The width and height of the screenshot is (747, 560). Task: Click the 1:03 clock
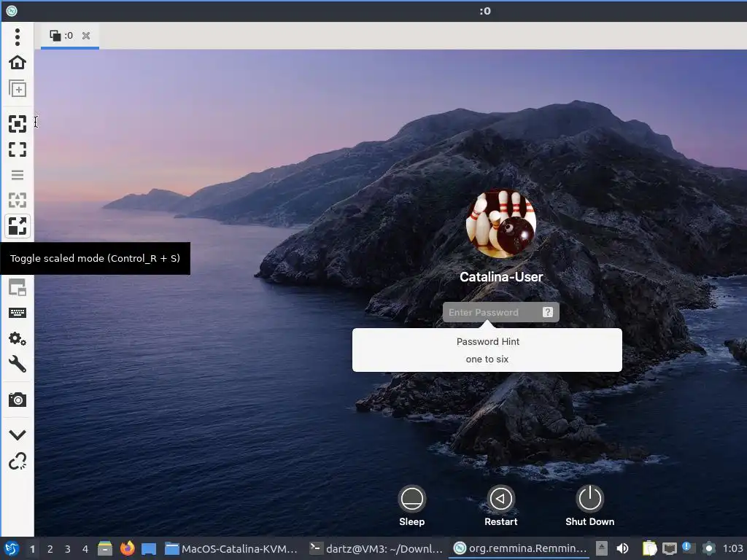tap(732, 548)
